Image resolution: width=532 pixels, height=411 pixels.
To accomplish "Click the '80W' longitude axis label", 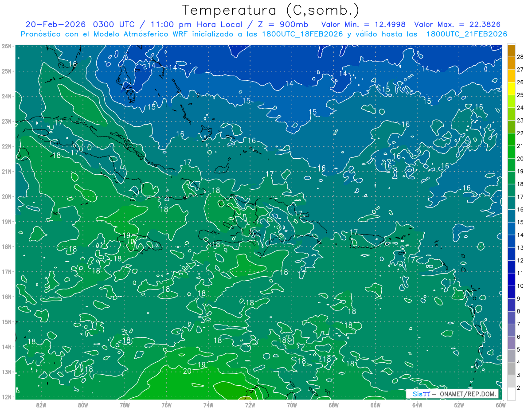I will pos(82,405).
